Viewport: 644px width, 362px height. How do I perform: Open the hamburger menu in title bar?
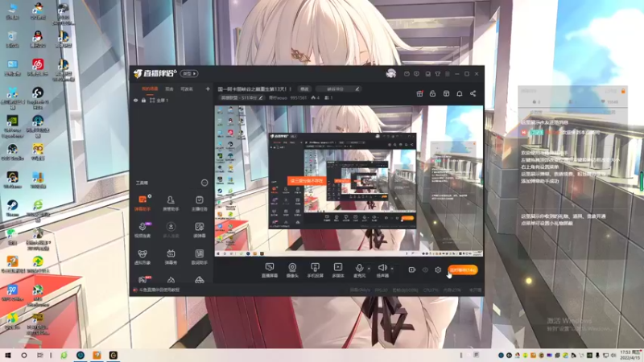click(448, 74)
